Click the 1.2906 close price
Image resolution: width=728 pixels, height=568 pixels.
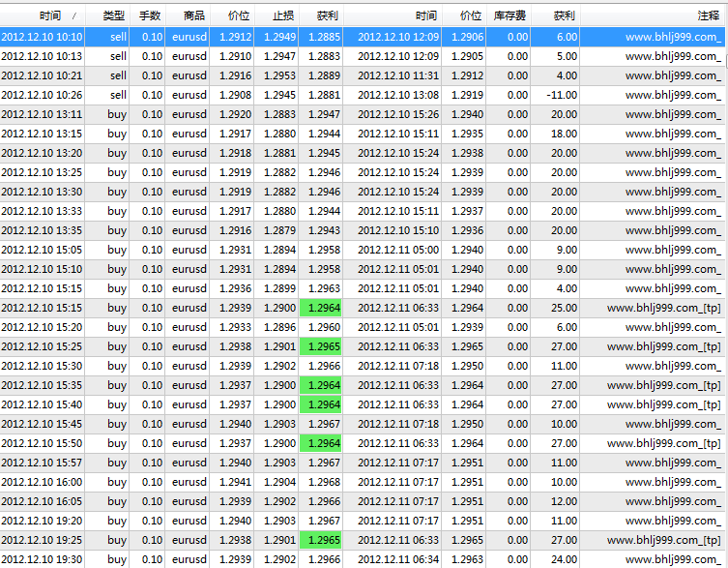468,37
